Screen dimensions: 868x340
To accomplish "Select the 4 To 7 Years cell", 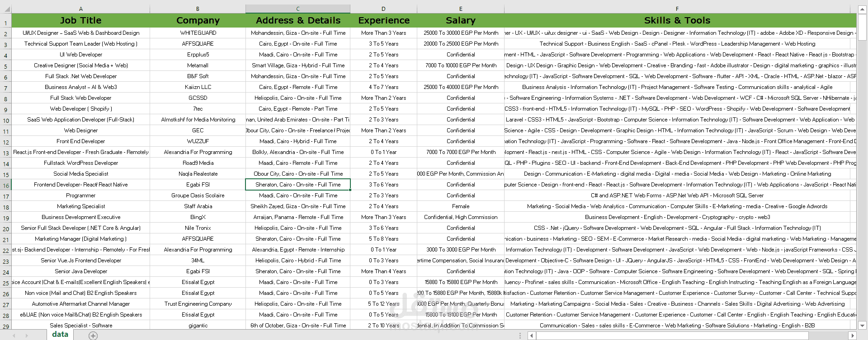I will [384, 87].
